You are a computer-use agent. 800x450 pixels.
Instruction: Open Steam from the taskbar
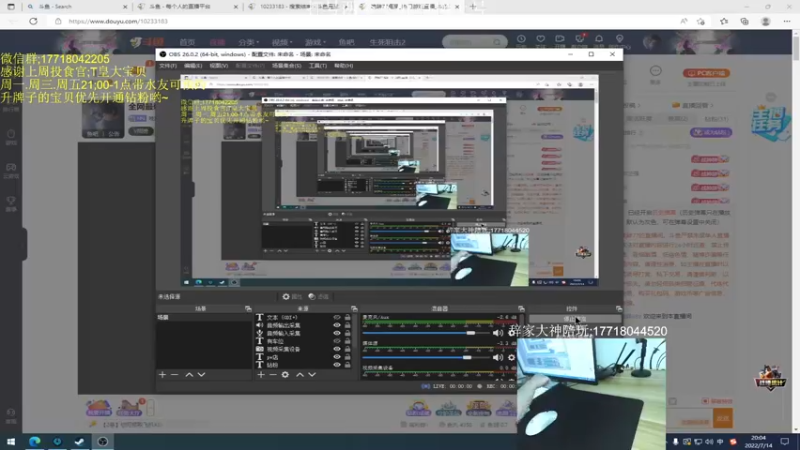[x=80, y=441]
